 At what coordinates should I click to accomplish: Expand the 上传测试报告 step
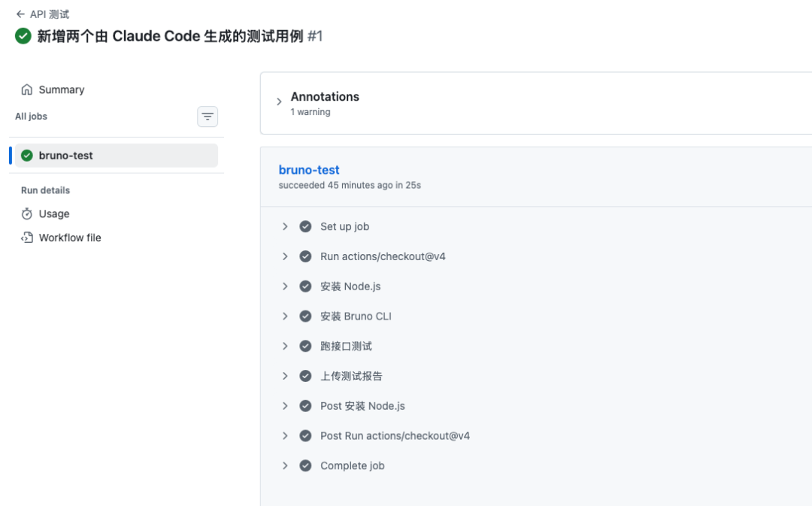285,376
